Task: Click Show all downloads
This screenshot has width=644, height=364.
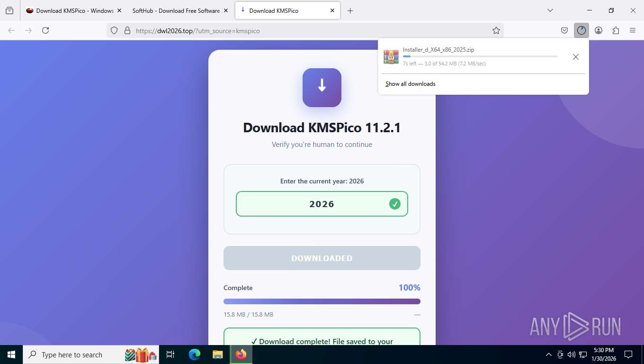Action: tap(411, 84)
